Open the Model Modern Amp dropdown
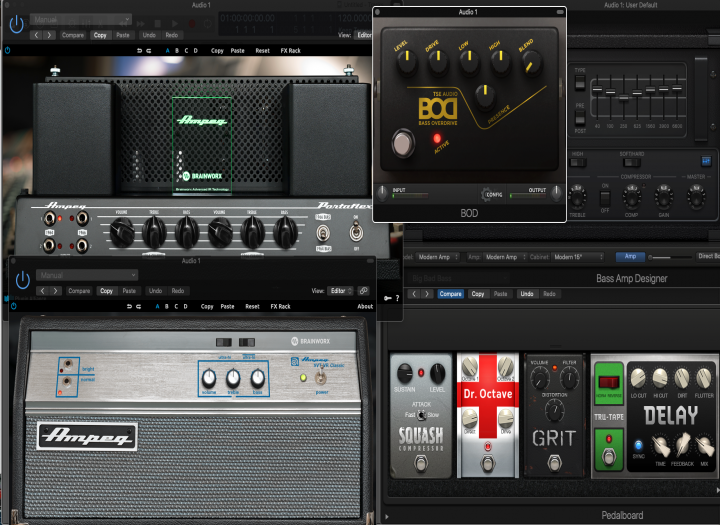 tap(438, 257)
